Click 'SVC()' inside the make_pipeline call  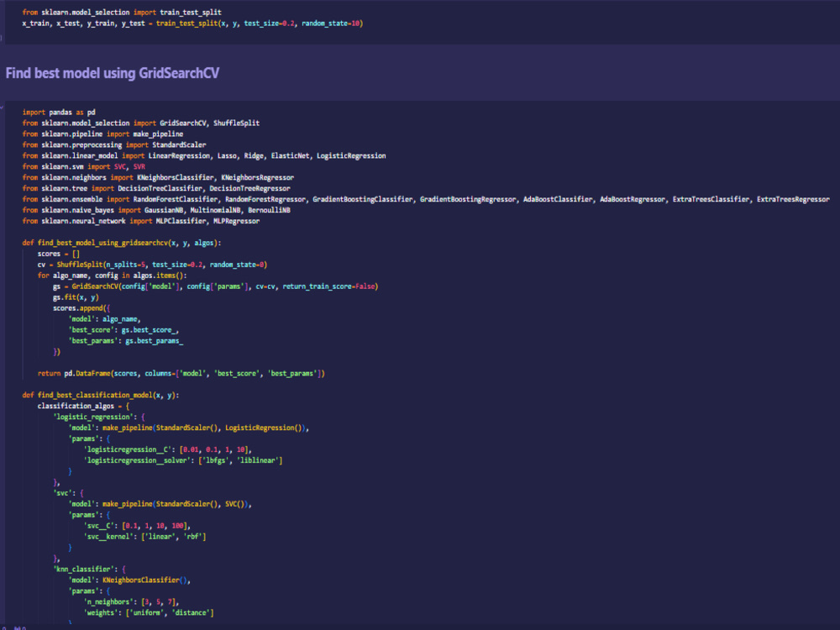point(234,504)
